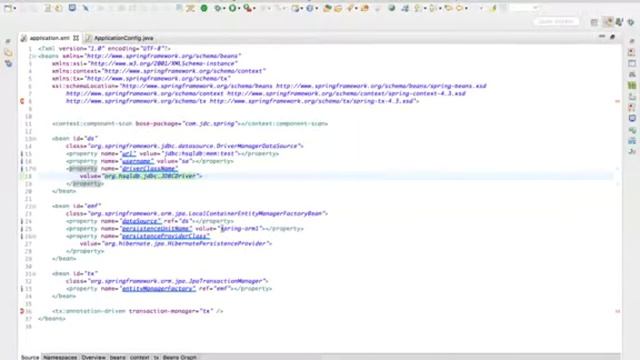Click the Quick Access search field

pyautogui.click(x=556, y=22)
